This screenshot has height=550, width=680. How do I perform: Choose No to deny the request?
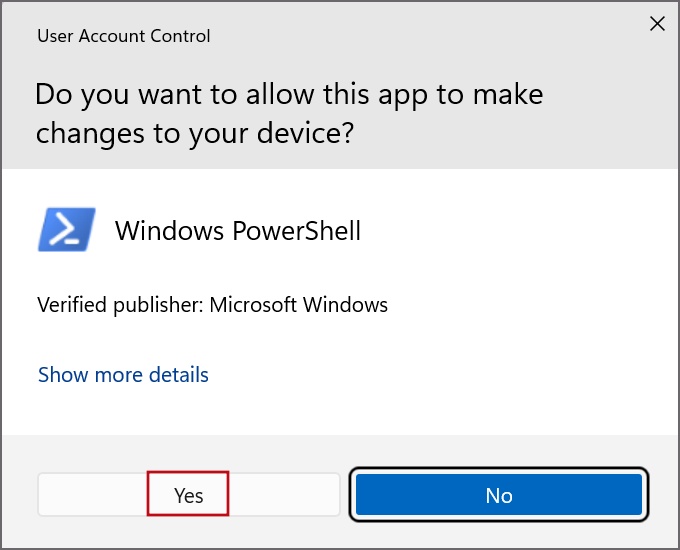coord(499,494)
